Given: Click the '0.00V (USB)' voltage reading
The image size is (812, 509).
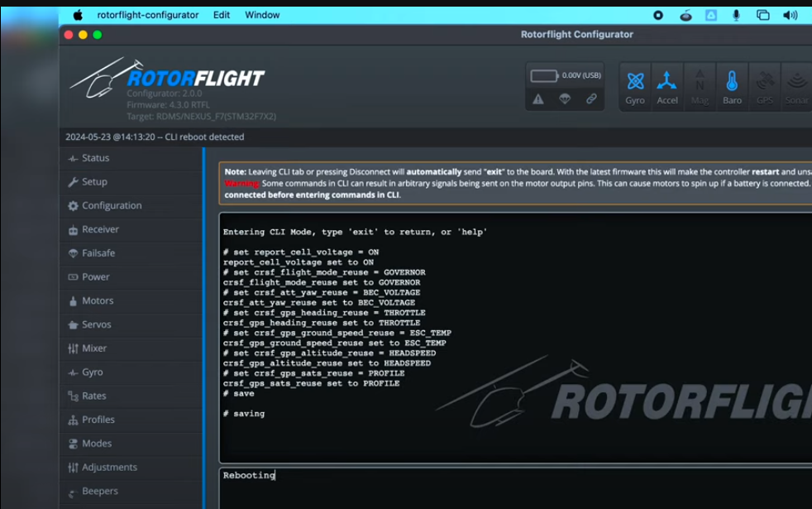Looking at the screenshot, I should point(581,75).
